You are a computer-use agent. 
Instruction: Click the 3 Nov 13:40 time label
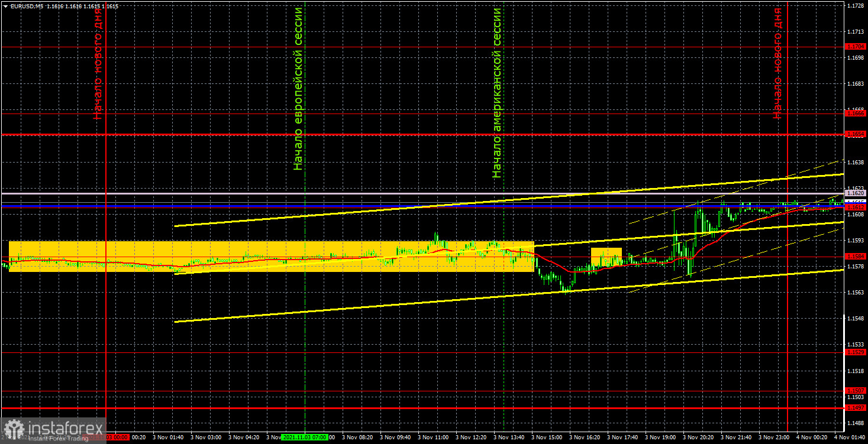coord(509,438)
